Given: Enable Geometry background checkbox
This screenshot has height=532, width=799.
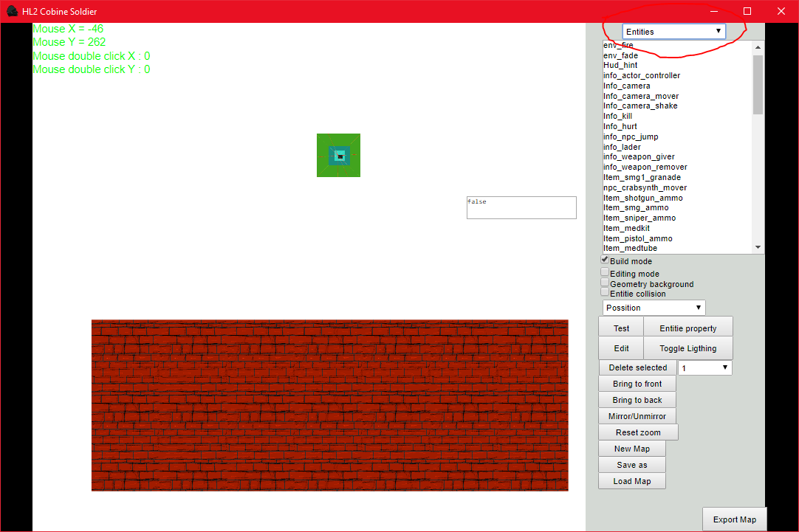Looking at the screenshot, I should click(605, 283).
